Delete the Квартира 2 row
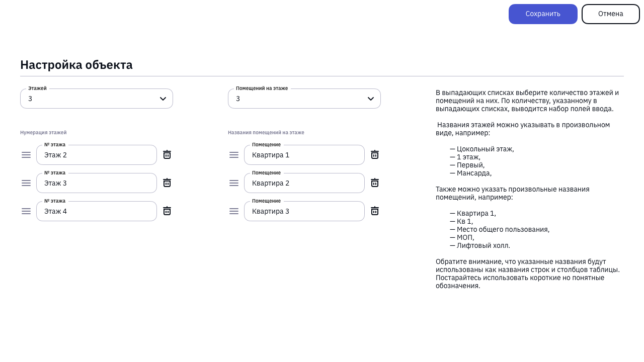The width and height of the screenshot is (644, 362). click(375, 183)
